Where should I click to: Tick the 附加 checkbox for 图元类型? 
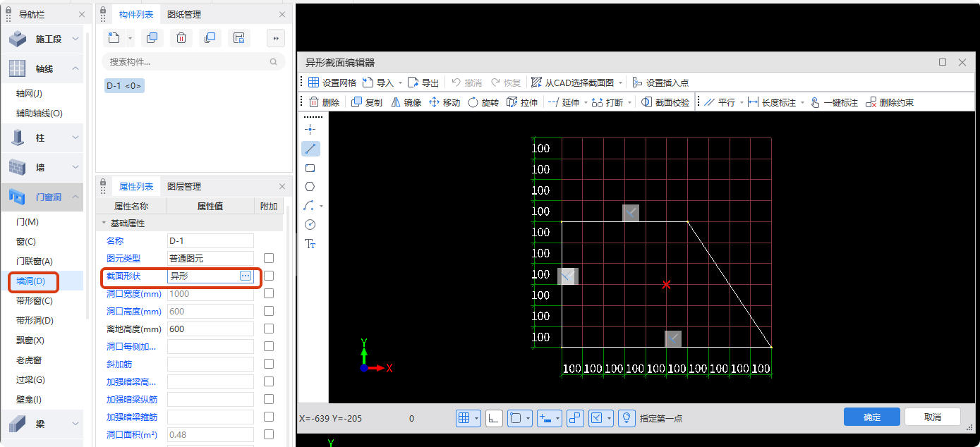tap(269, 258)
